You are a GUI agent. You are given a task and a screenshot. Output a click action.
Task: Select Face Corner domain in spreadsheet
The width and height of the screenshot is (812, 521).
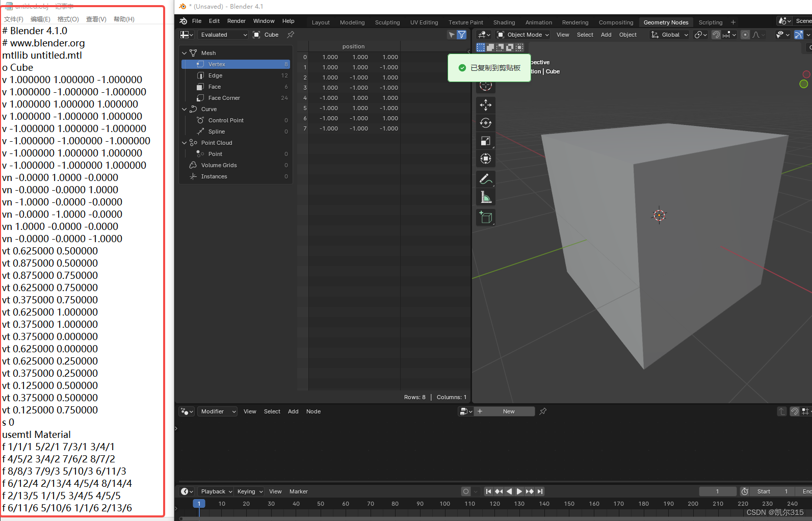coord(236,98)
